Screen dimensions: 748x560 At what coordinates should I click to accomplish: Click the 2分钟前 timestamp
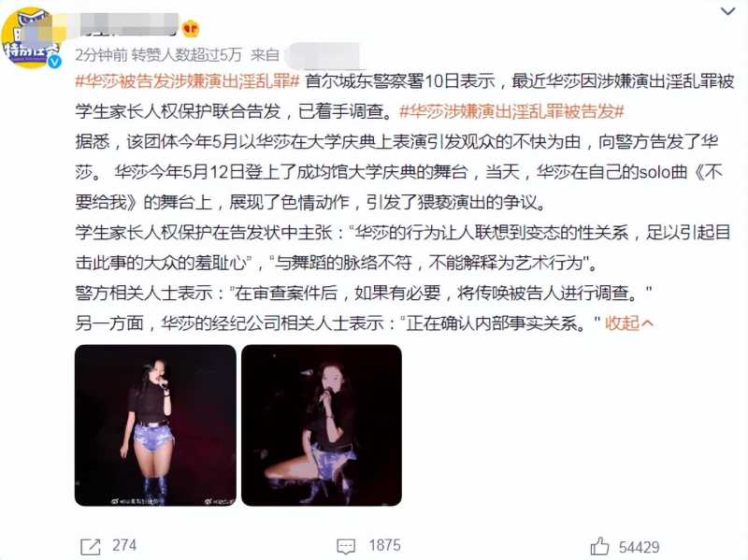coord(101,55)
